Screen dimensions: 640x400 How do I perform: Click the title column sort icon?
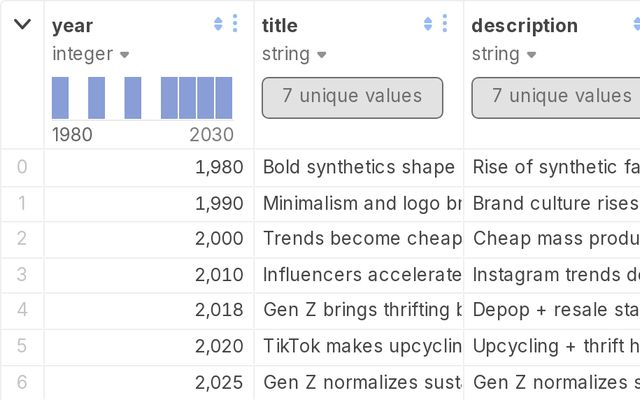coord(429,24)
